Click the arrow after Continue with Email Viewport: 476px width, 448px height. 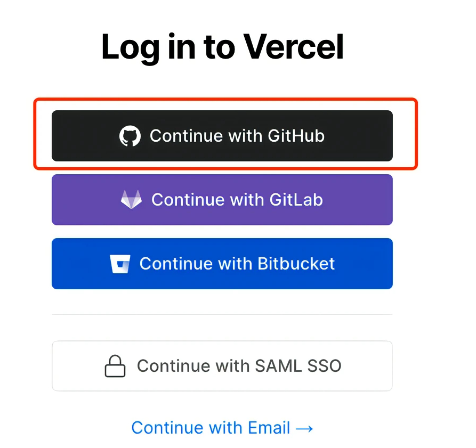(304, 429)
